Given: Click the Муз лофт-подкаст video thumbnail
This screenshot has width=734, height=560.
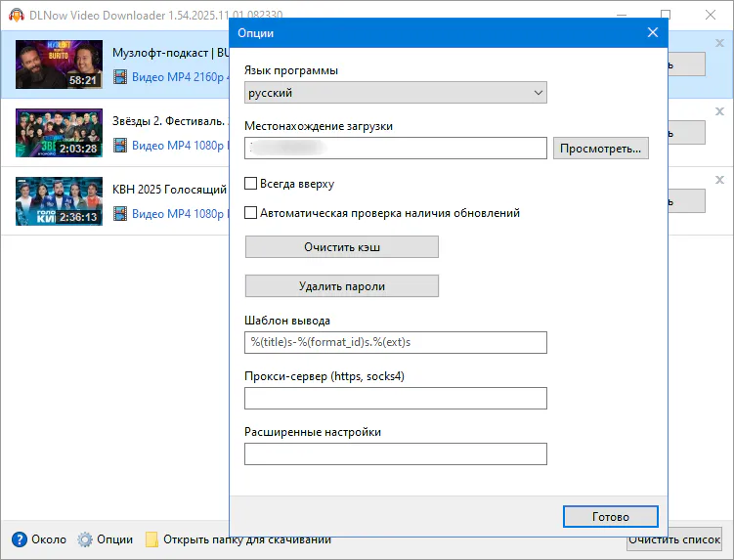Looking at the screenshot, I should point(59,65).
